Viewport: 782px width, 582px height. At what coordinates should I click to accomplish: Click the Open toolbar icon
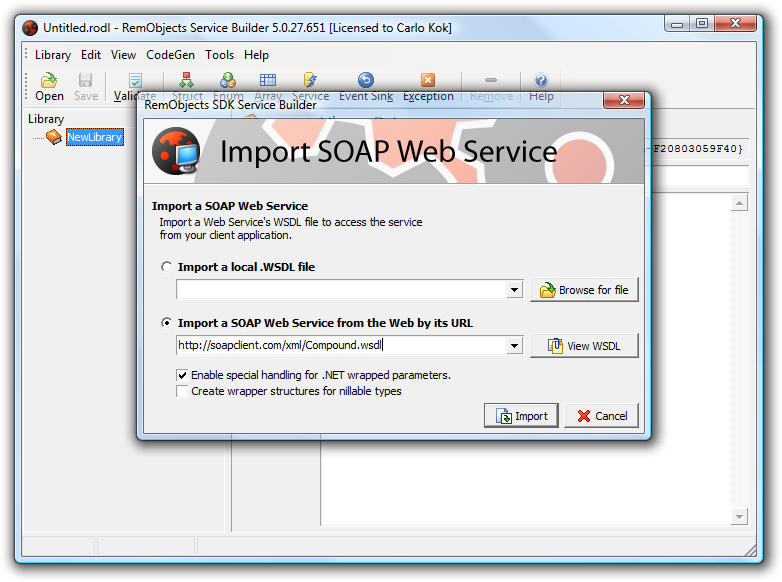pos(49,86)
